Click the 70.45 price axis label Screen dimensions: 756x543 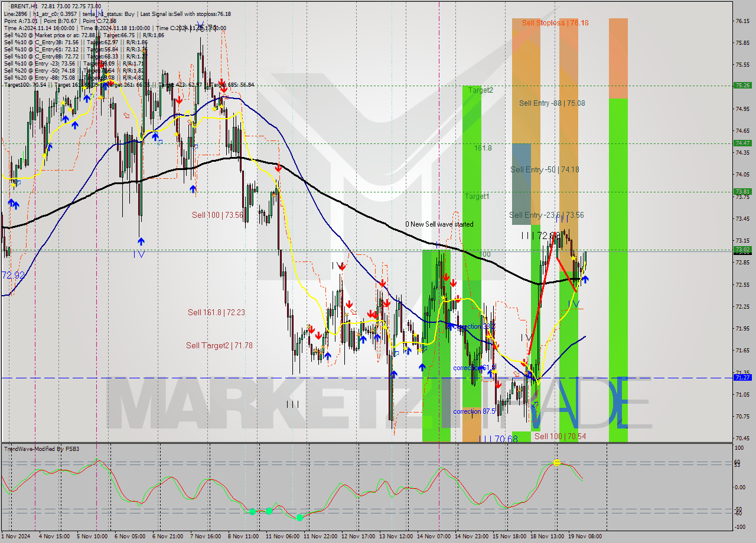742,438
